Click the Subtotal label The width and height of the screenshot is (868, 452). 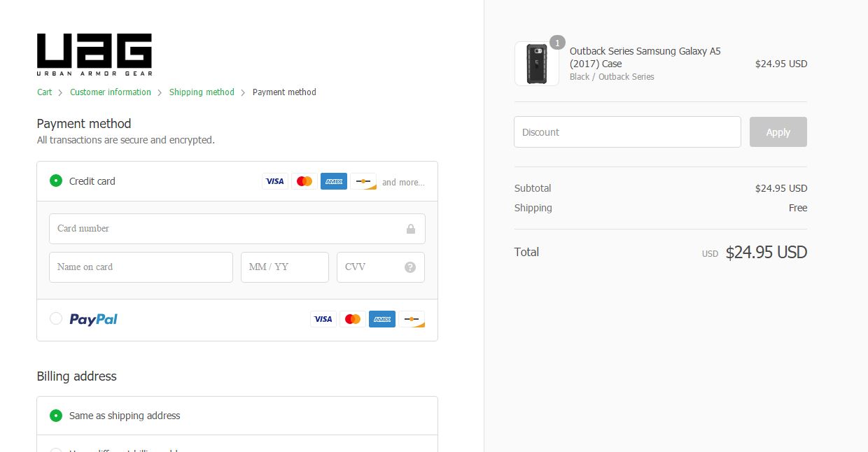[x=533, y=188]
